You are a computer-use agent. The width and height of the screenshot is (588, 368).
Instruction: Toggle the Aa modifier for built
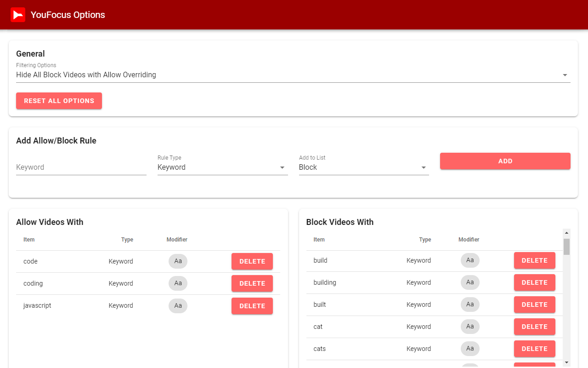(470, 305)
